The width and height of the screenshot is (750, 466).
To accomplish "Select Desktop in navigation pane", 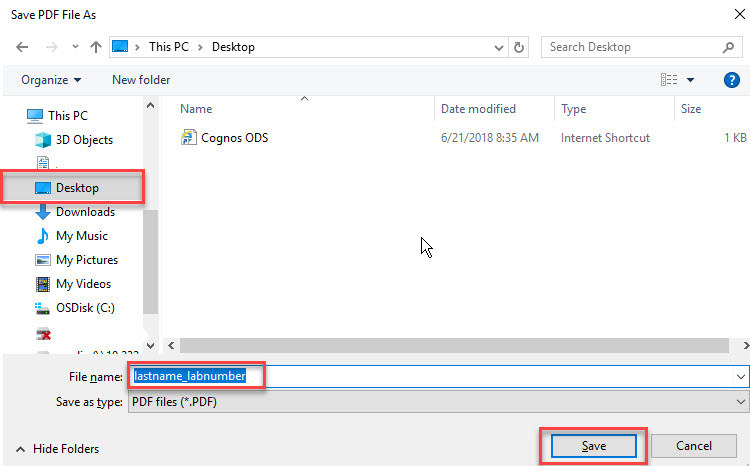I will 73,188.
